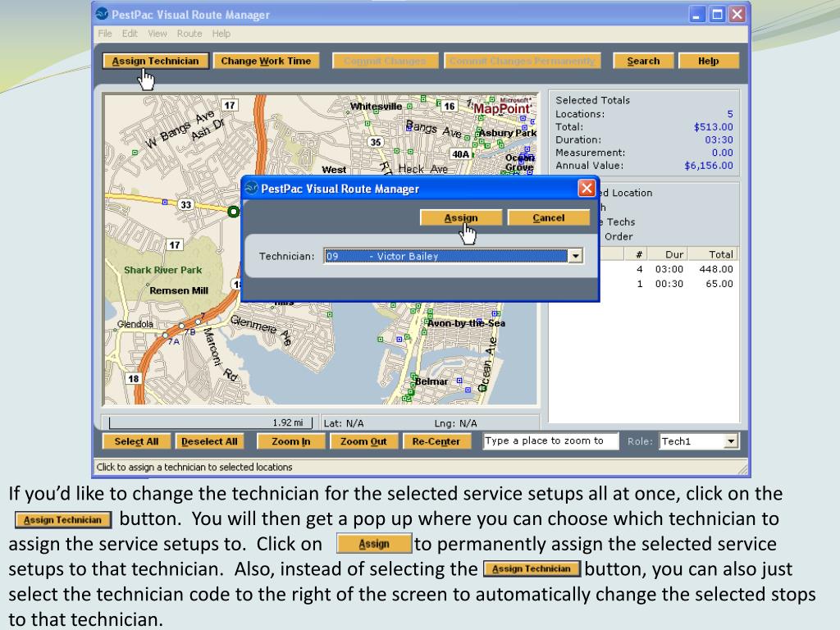Minimize the main PestPac window
840x630 pixels.
click(x=696, y=14)
